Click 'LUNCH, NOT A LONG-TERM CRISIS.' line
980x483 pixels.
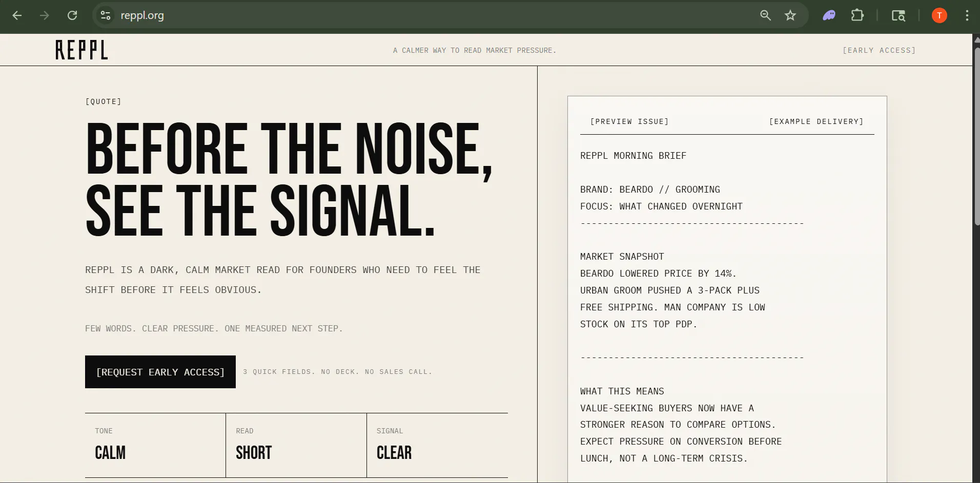(x=664, y=458)
